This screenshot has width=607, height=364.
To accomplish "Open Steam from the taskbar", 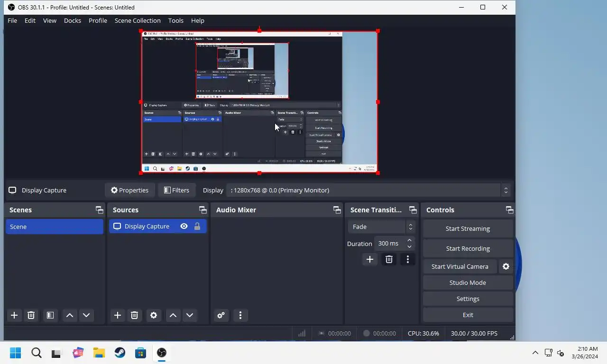I will click(x=120, y=353).
